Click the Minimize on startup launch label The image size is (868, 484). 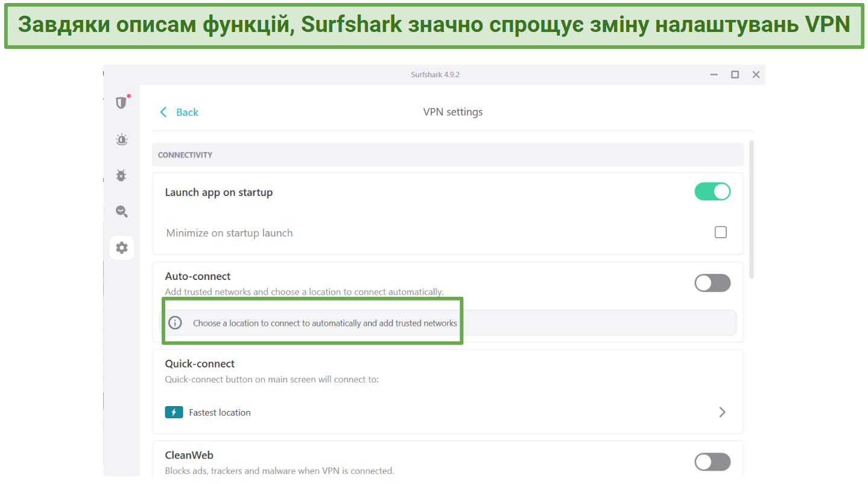pos(229,233)
